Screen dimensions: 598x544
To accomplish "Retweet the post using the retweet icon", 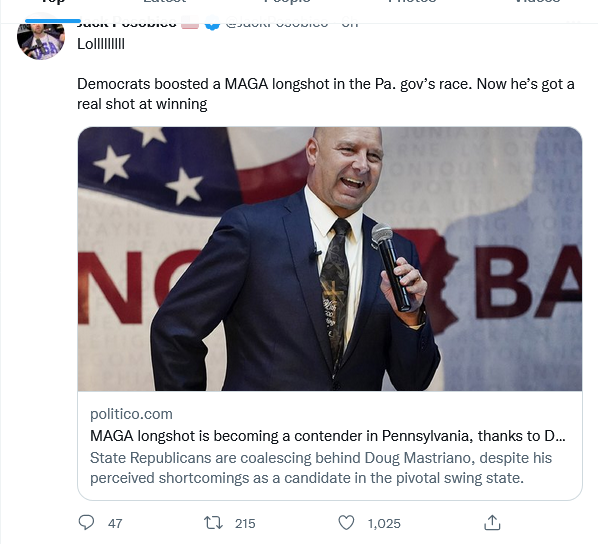I will point(213,523).
